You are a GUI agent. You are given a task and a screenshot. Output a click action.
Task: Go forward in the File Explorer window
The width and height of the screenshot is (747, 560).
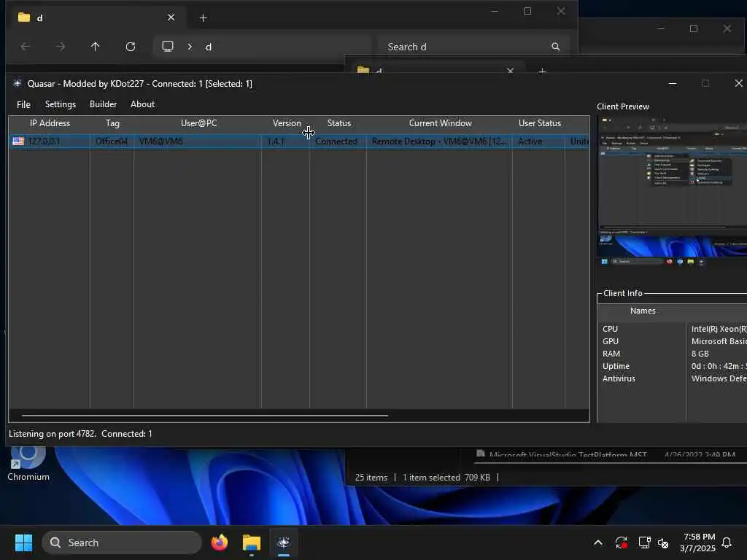[60, 47]
